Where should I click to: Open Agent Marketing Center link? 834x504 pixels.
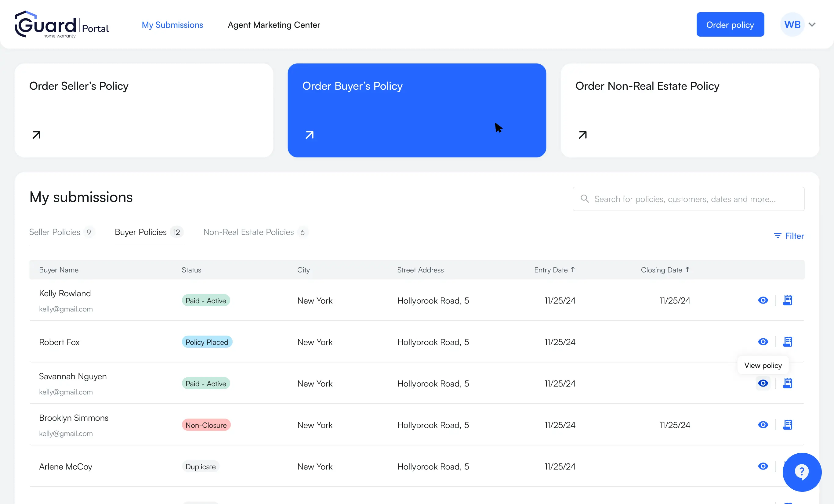point(274,25)
